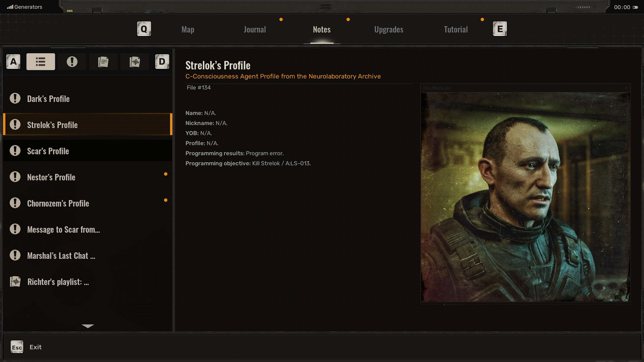The height and width of the screenshot is (362, 644).
Task: Select Scar's Profile note
Action: point(48,151)
